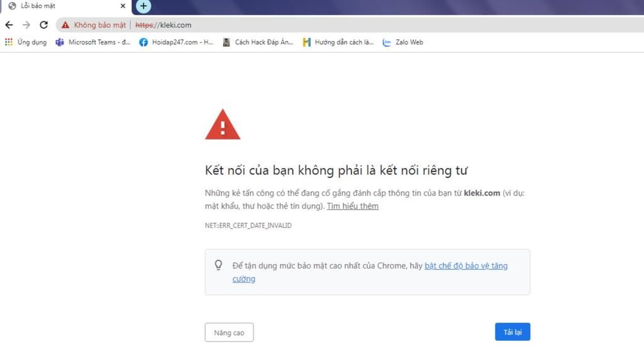Image resolution: width=644 pixels, height=356 pixels.
Task: Select the Lỗi bảo mật tab
Action: [65, 6]
